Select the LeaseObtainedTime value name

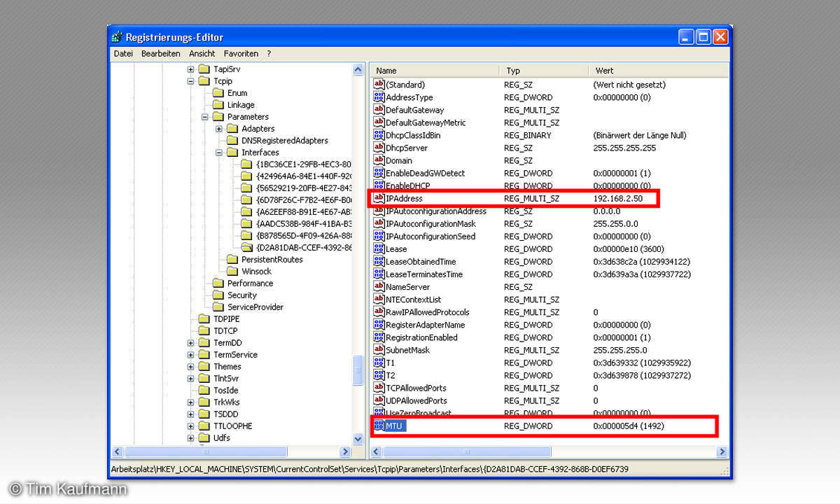pos(421,262)
